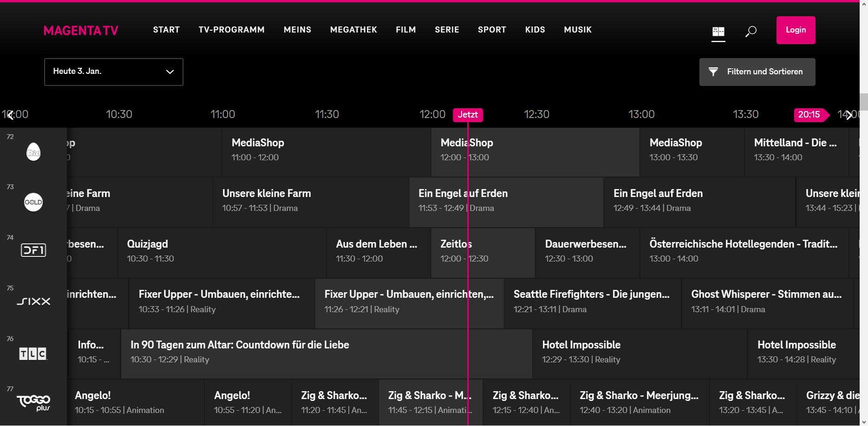The width and height of the screenshot is (868, 426).
Task: Open the MEINS menu item
Action: (298, 30)
